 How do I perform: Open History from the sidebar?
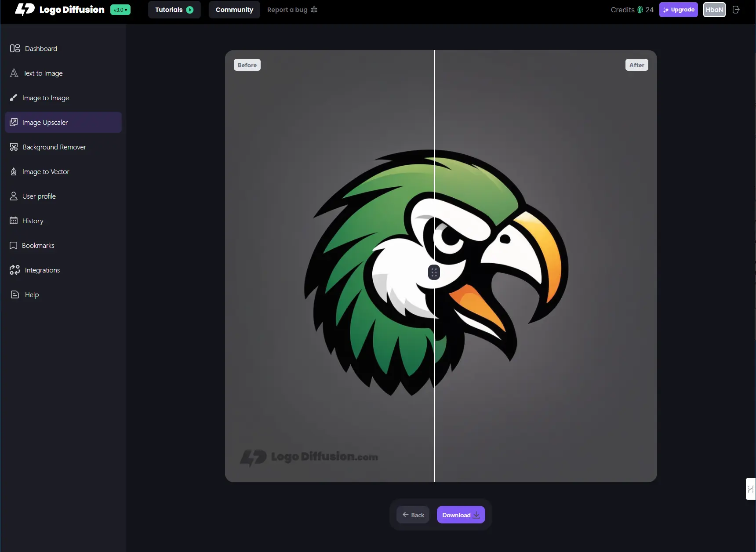[63, 221]
